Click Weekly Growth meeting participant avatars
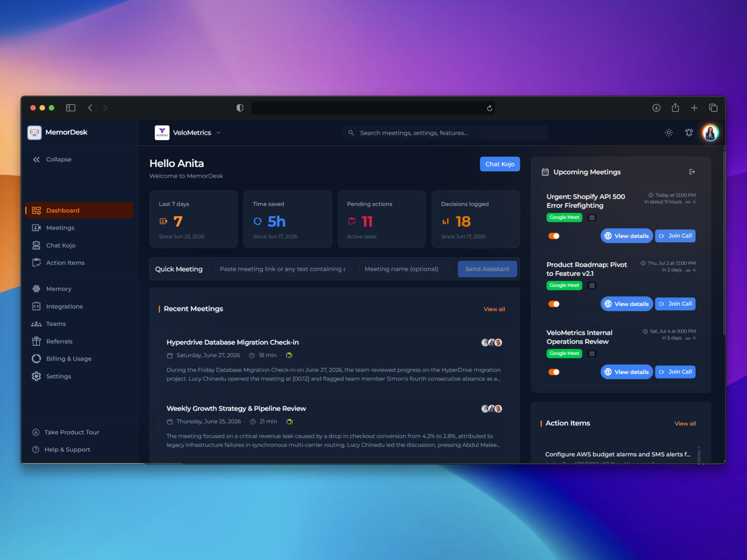 [492, 409]
